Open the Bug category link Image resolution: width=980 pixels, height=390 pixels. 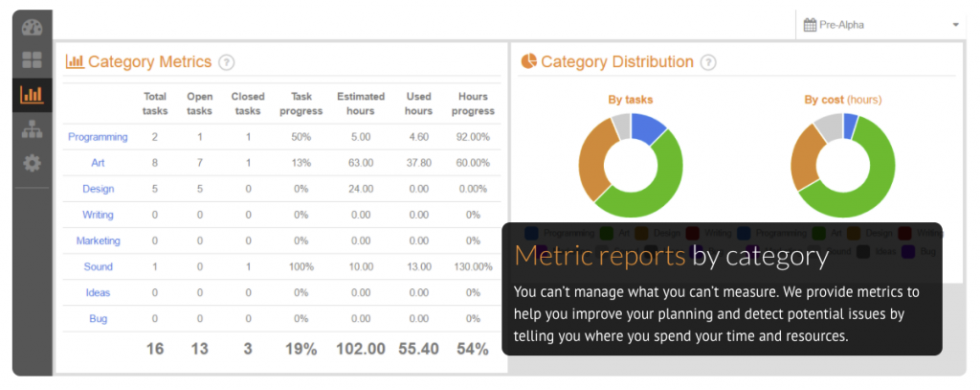click(98, 318)
